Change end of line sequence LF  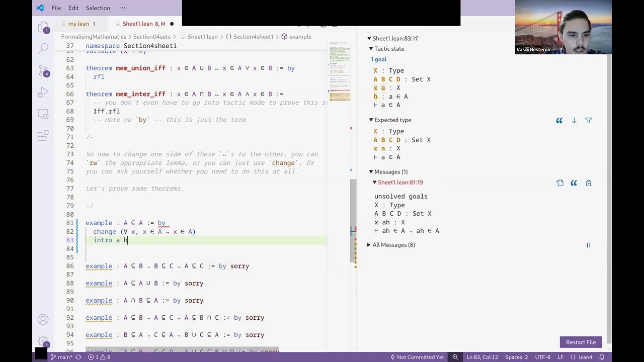(x=560, y=357)
